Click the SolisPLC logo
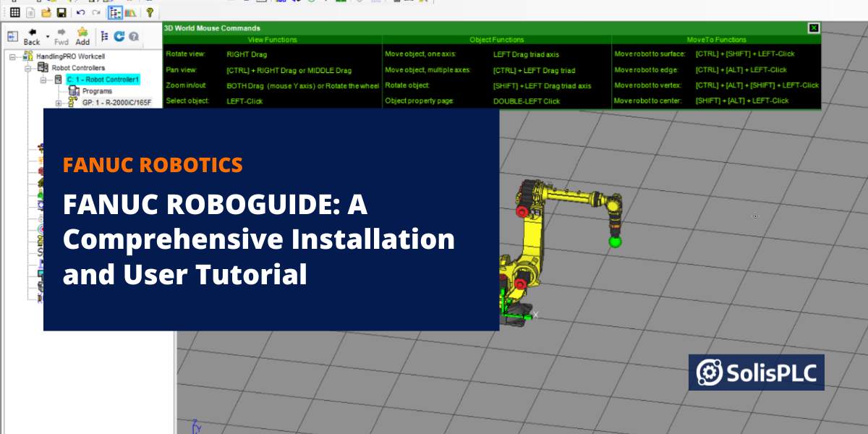868x434 pixels. [756, 372]
